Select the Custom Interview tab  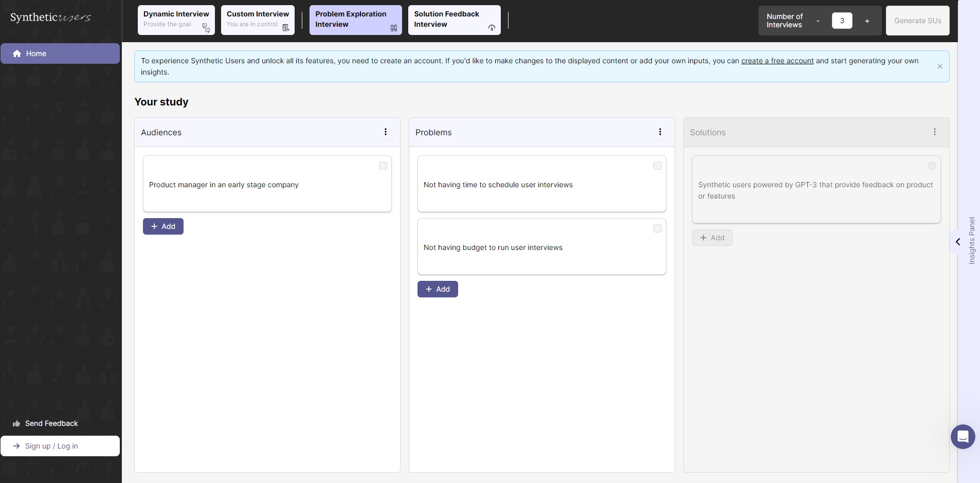258,20
